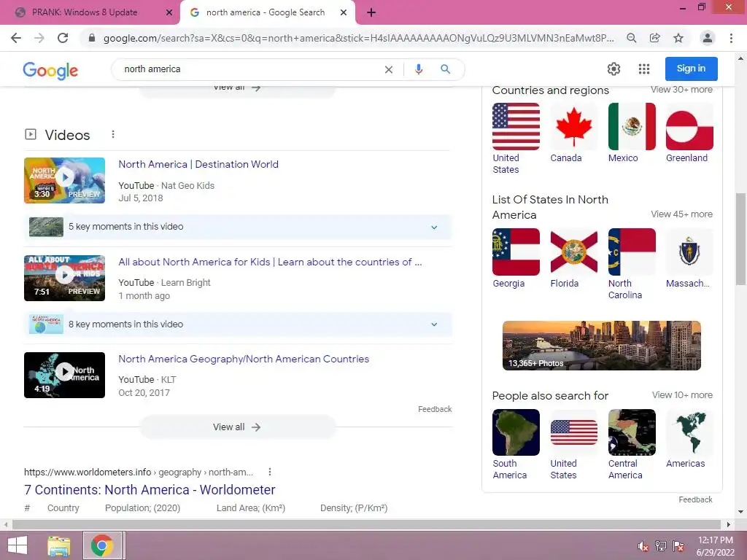
Task: Click the vertical page scrollbar thumb
Action: 741,238
